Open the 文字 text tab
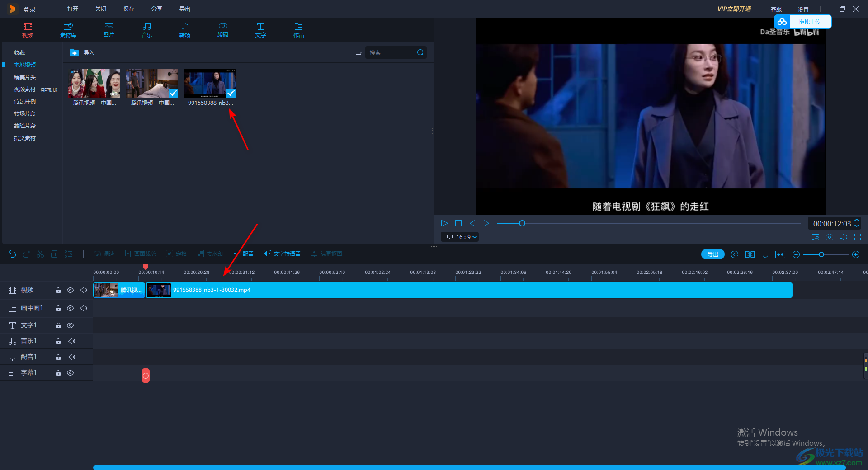The width and height of the screenshot is (868, 470). [x=261, y=30]
